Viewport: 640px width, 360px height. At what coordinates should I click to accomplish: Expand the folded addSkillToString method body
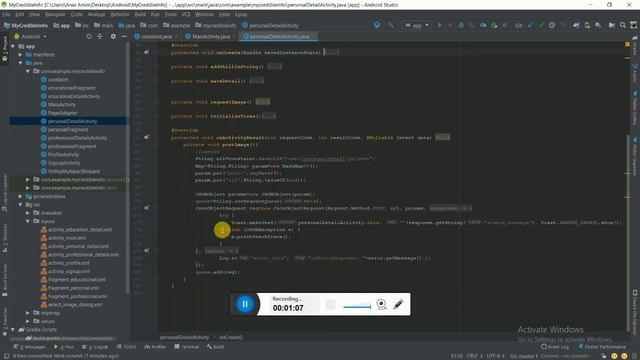274,67
